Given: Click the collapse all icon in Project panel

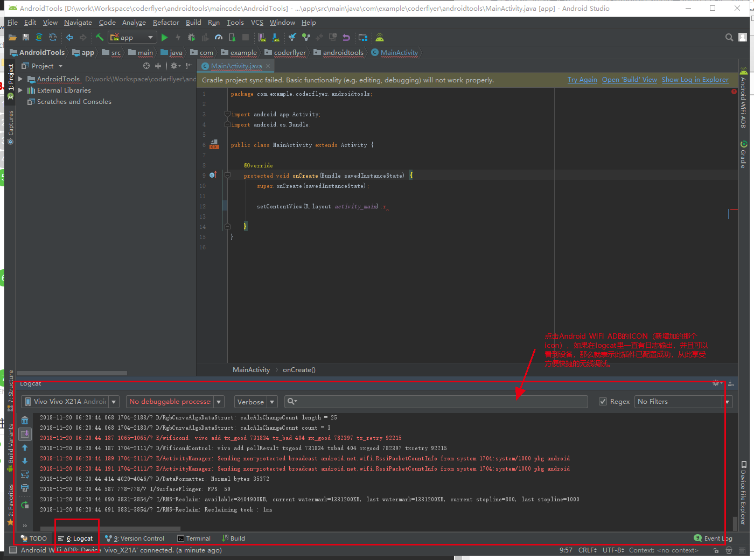Looking at the screenshot, I should 158,66.
